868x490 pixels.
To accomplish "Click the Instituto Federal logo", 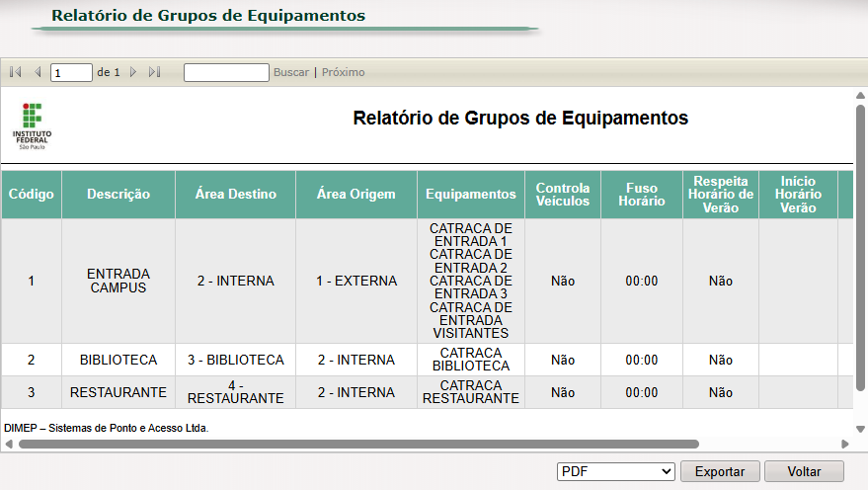I will (x=33, y=126).
